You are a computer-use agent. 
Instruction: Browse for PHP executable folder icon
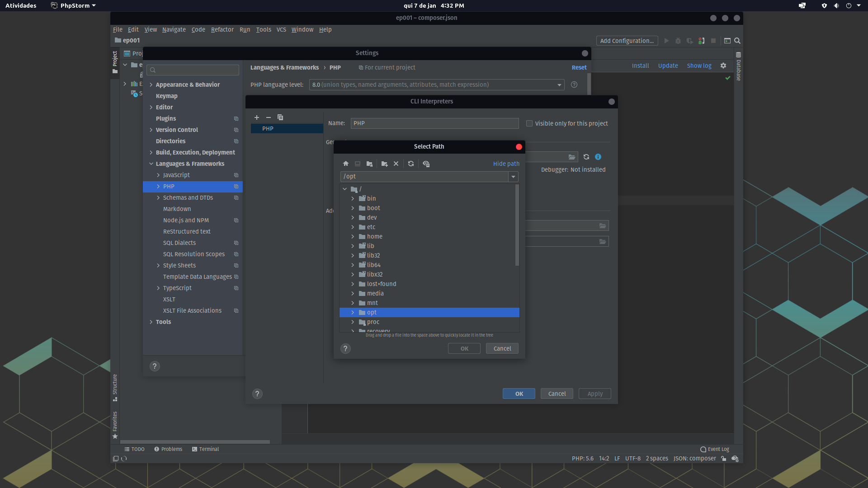point(572,157)
